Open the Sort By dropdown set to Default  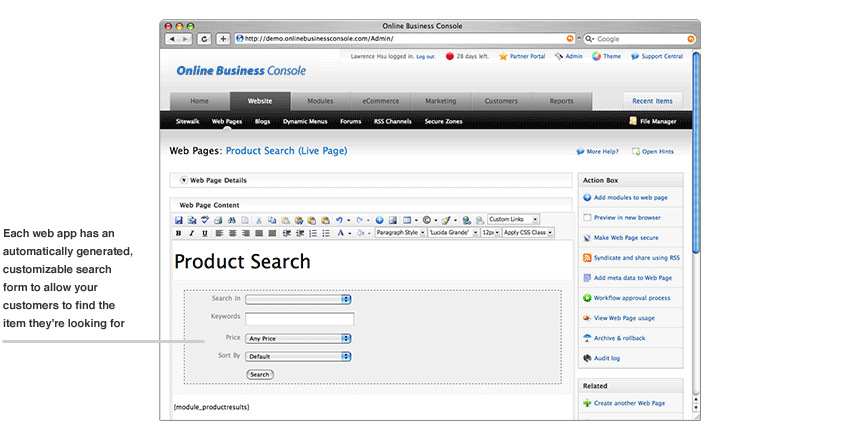click(x=298, y=355)
